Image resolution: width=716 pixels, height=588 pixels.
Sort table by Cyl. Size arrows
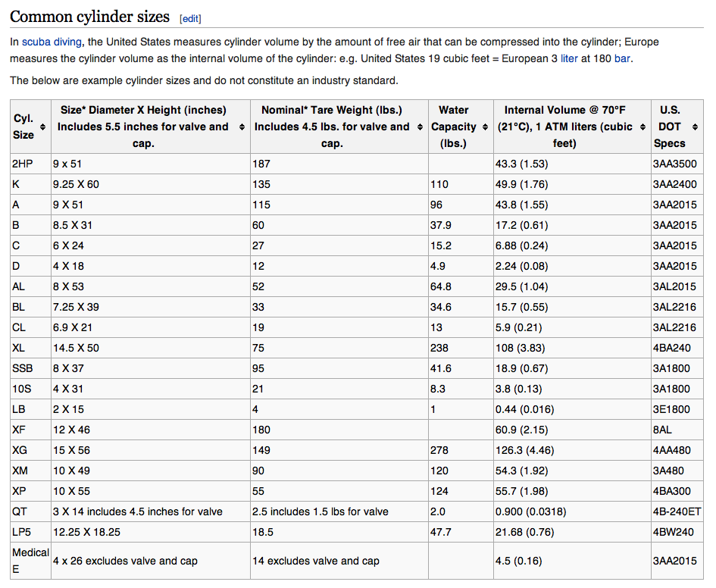42,127
